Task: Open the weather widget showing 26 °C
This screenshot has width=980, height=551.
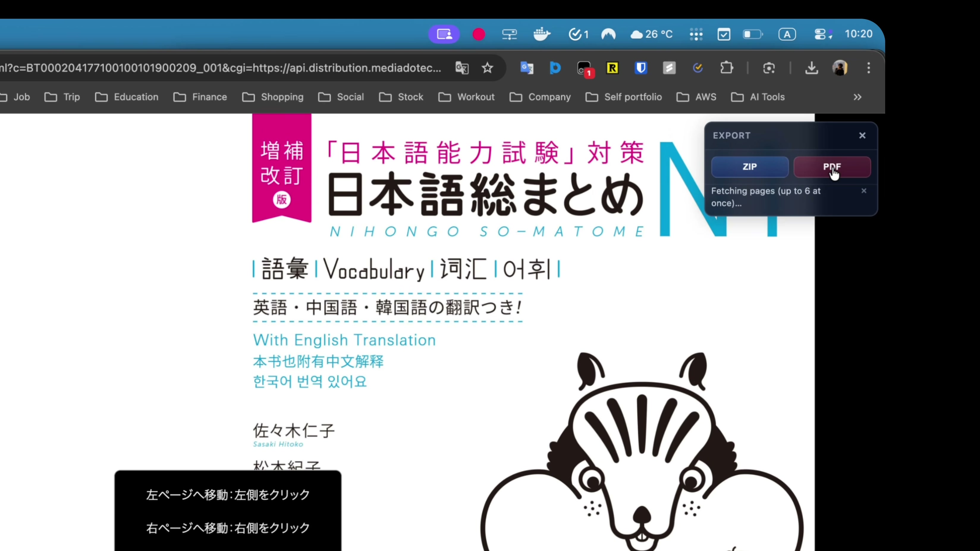Action: click(651, 34)
